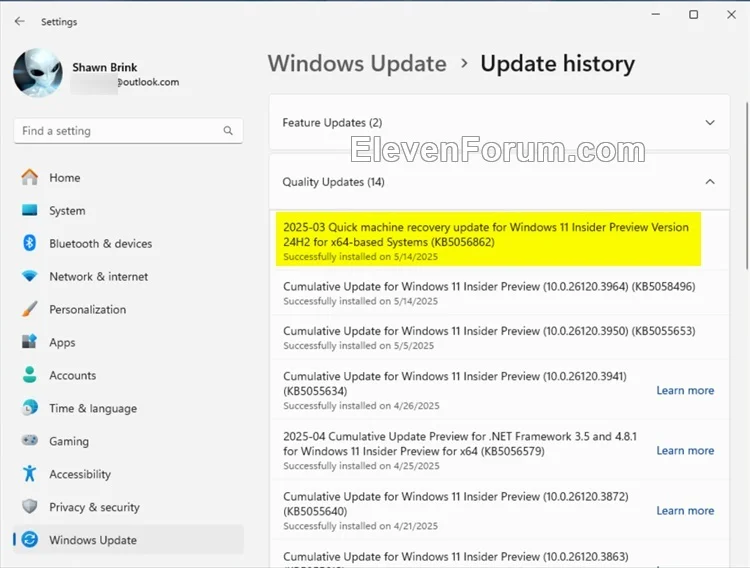The width and height of the screenshot is (750, 568).
Task: Click the Gaming controller icon
Action: (30, 440)
